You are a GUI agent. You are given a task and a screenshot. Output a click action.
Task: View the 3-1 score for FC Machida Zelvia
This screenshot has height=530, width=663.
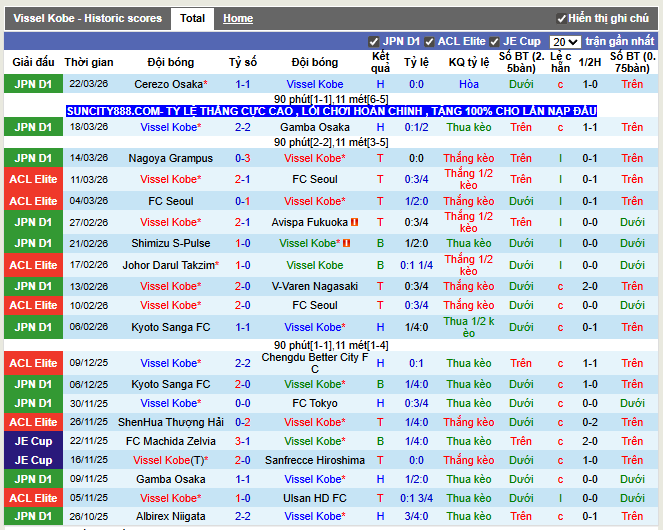click(x=243, y=441)
